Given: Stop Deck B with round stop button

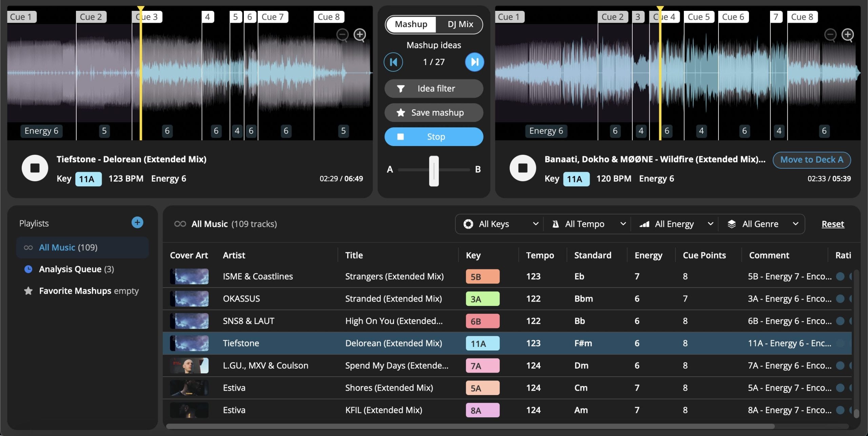Looking at the screenshot, I should (x=522, y=168).
